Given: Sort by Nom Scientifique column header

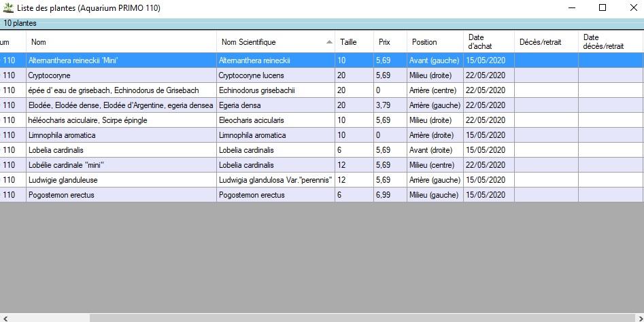Looking at the screenshot, I should click(276, 42).
